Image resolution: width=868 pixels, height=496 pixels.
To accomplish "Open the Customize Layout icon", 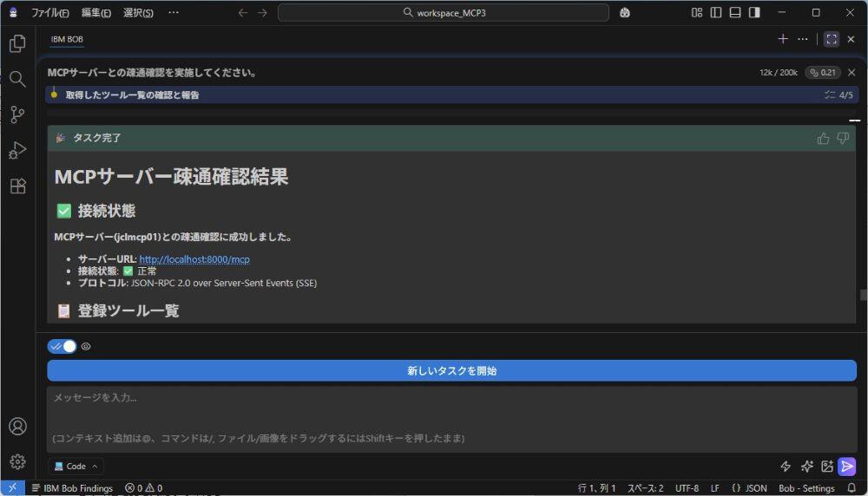I will (697, 13).
